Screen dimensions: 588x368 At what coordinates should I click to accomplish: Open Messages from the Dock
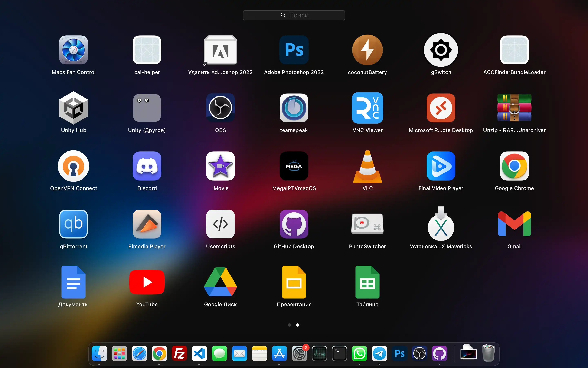coord(219,353)
